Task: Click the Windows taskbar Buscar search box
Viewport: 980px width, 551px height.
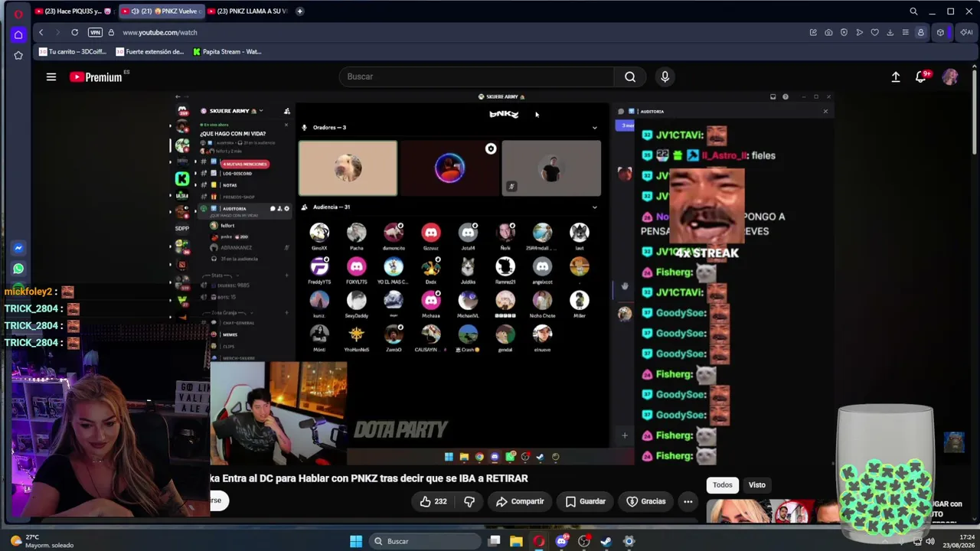Action: (424, 541)
